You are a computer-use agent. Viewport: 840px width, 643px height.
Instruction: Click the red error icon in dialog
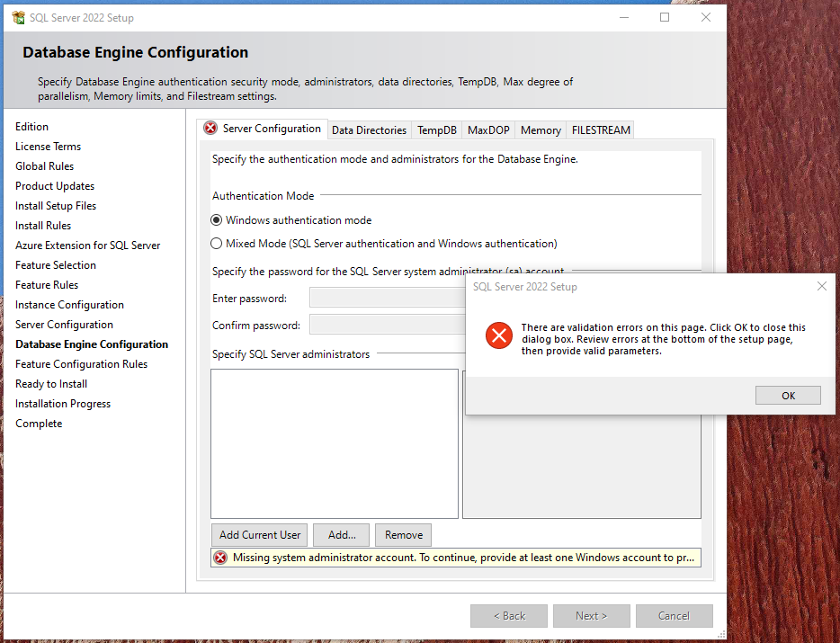(498, 336)
